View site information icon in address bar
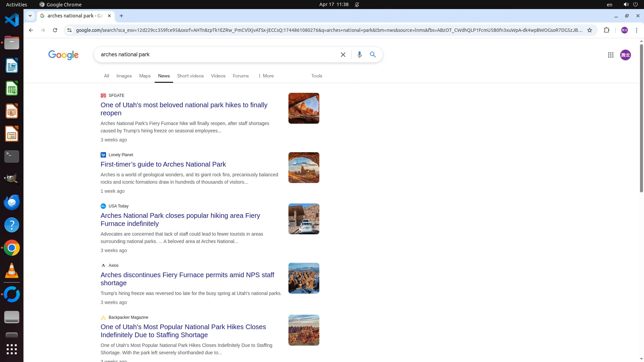The image size is (644, 362). (x=69, y=30)
